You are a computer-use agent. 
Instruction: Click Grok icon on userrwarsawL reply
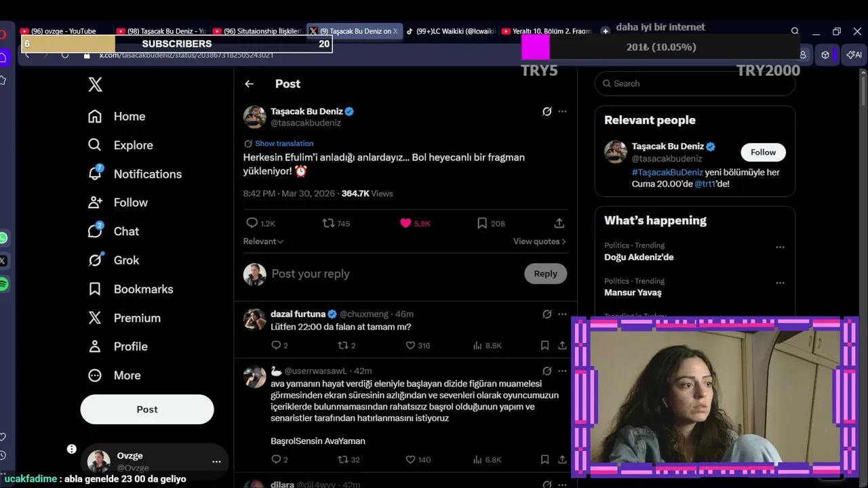point(547,371)
